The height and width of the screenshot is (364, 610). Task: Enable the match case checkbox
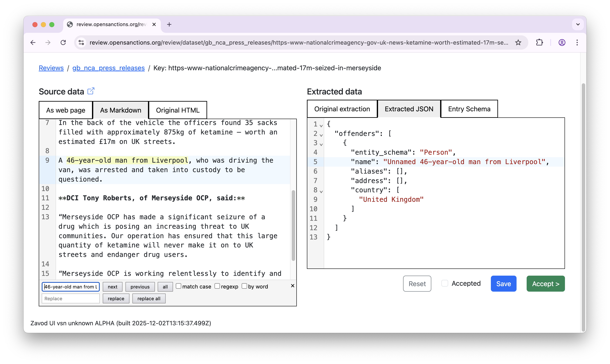[178, 286]
